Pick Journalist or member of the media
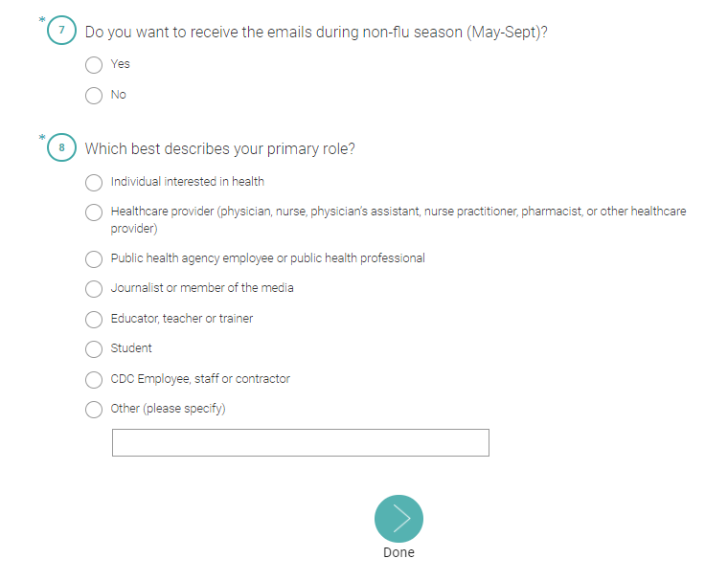 point(94,288)
